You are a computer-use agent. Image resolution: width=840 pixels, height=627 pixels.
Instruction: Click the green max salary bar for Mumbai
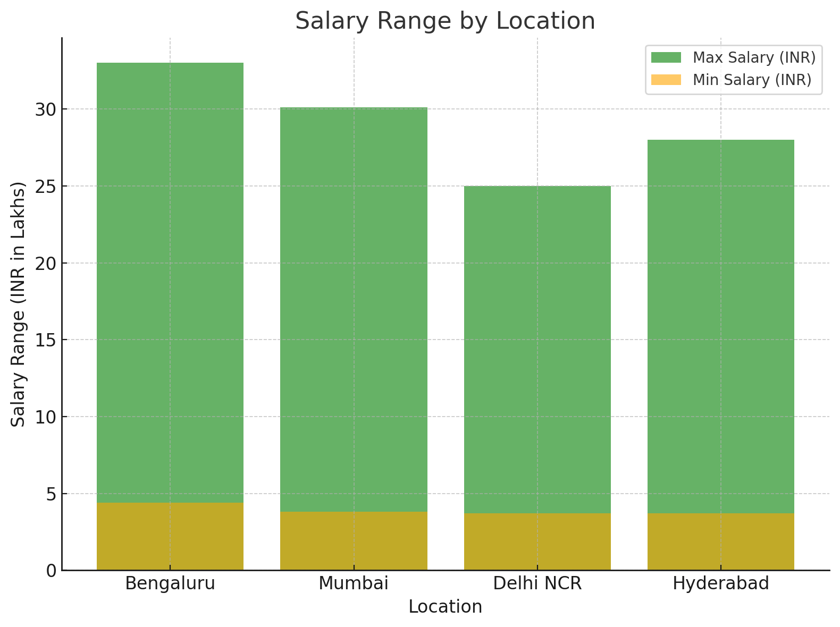click(354, 310)
